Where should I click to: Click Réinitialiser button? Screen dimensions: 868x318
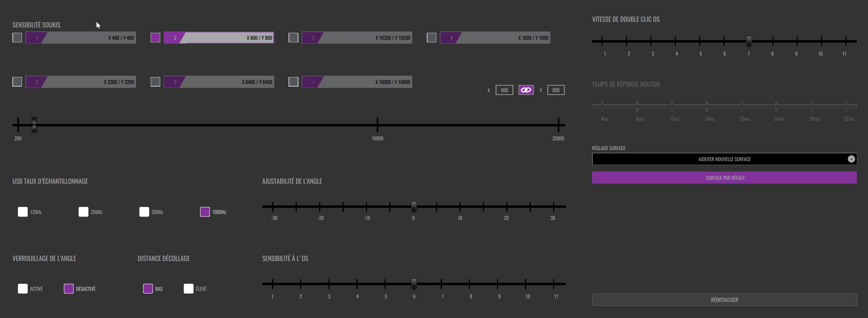pos(724,300)
